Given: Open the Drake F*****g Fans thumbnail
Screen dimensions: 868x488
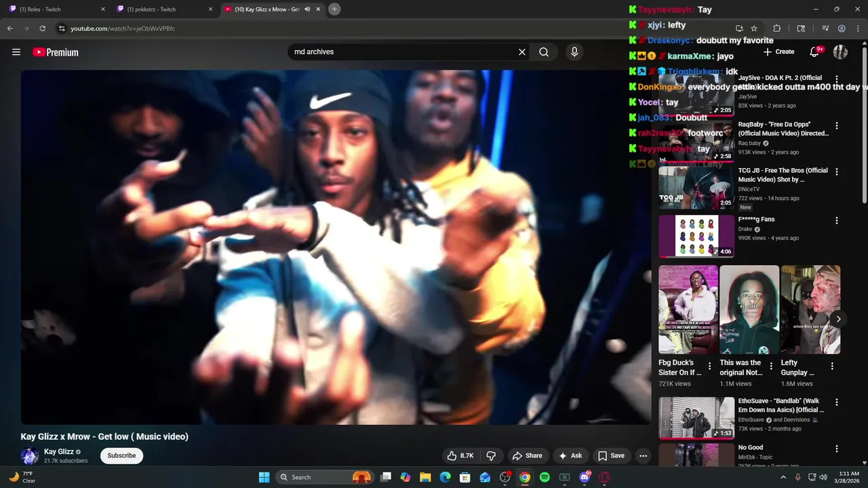Looking at the screenshot, I should 696,236.
